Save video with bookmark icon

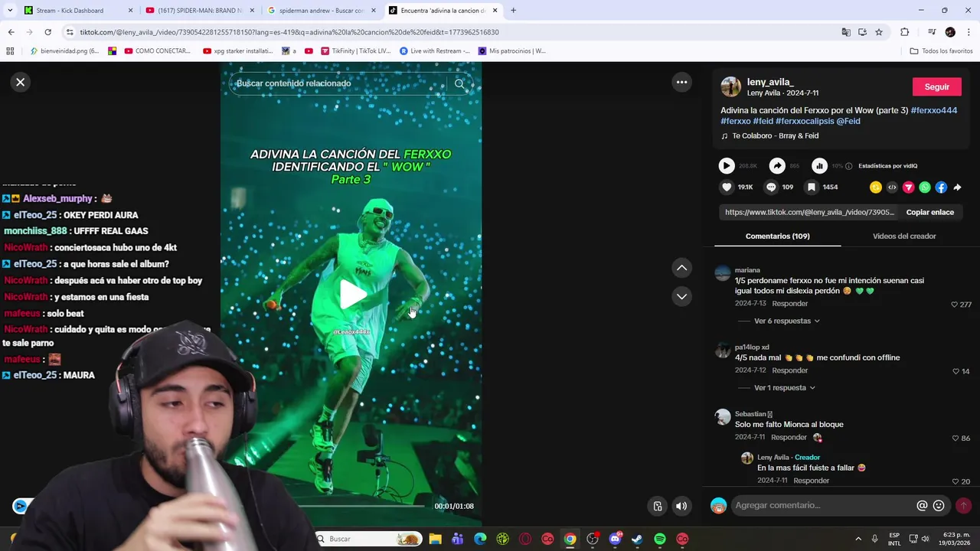(811, 187)
